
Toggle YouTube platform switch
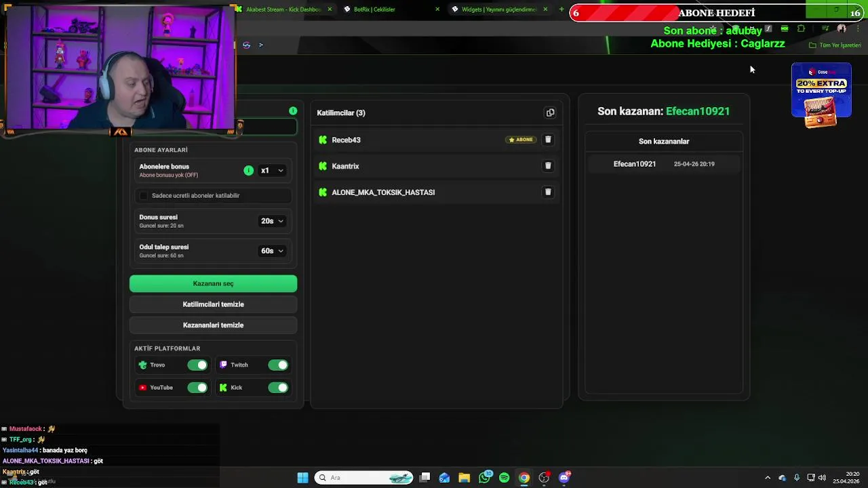click(197, 388)
